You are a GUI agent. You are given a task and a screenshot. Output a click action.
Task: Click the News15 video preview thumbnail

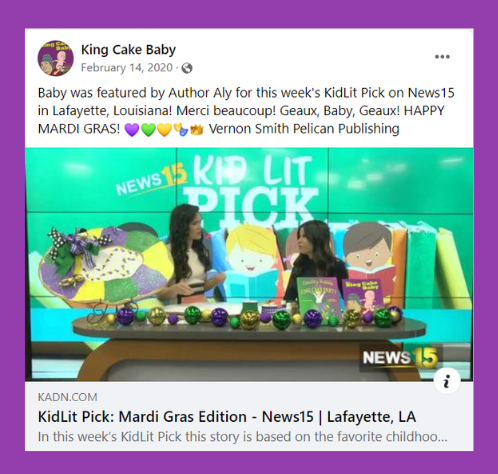249,264
